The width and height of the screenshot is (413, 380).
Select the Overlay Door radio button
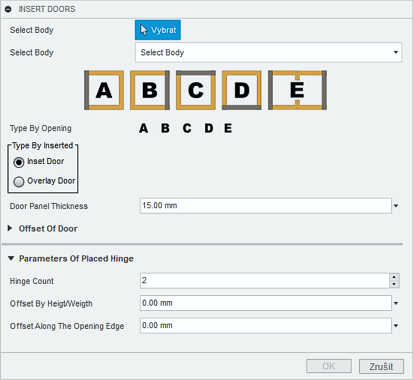[x=19, y=182]
